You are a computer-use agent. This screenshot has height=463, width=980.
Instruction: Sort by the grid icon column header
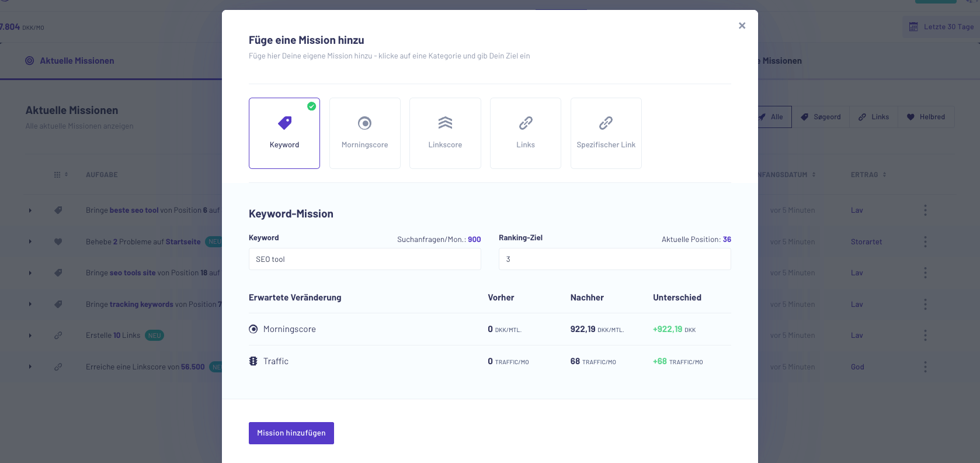tap(61, 175)
